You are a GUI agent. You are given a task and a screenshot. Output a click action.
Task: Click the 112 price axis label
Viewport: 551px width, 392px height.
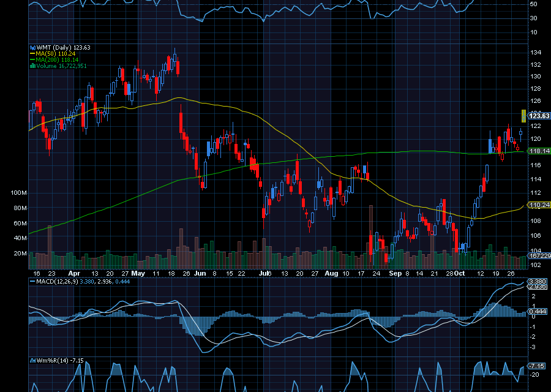[536, 193]
